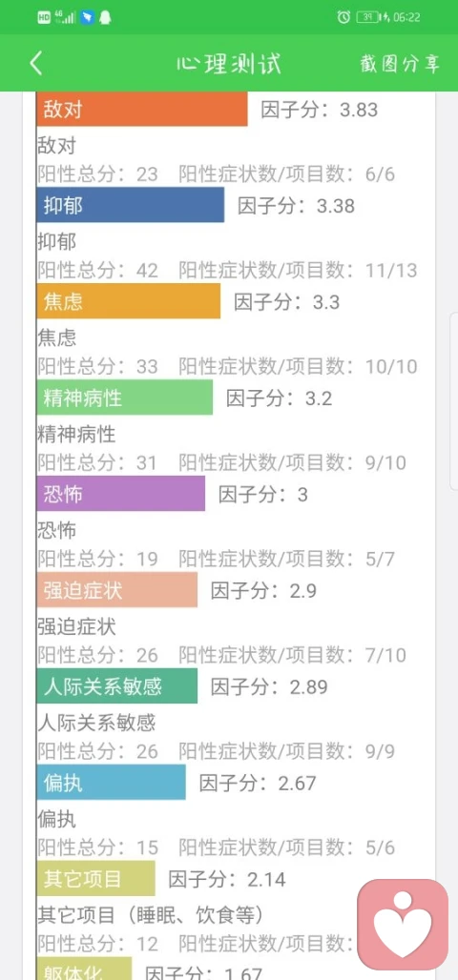
Task: Tap the 心理测试 page title
Action: tap(228, 64)
